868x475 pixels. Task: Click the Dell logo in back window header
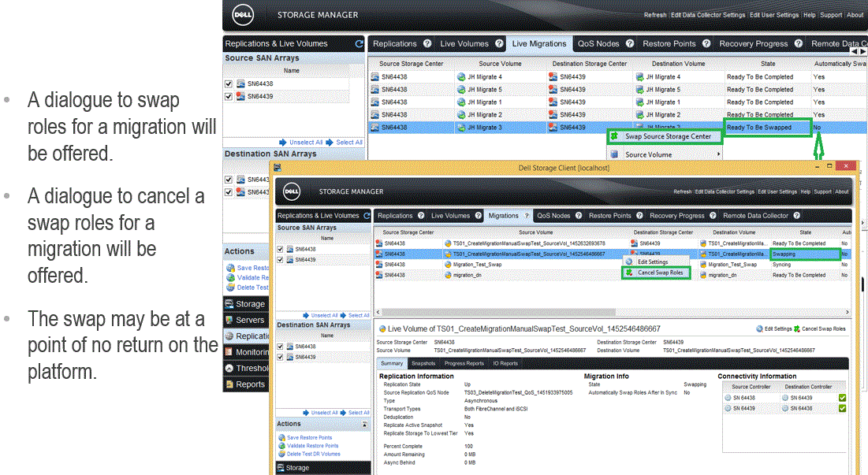pos(243,15)
